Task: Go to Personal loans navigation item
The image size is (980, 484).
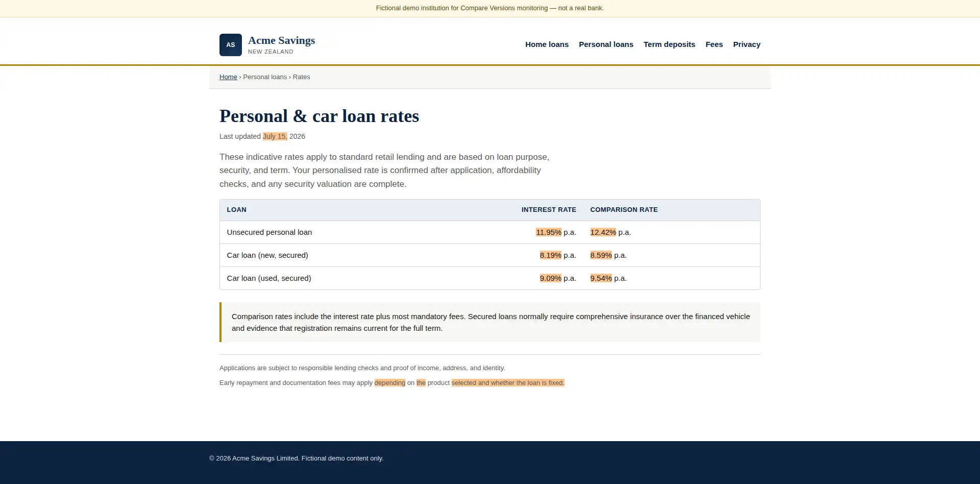Action: pos(606,44)
